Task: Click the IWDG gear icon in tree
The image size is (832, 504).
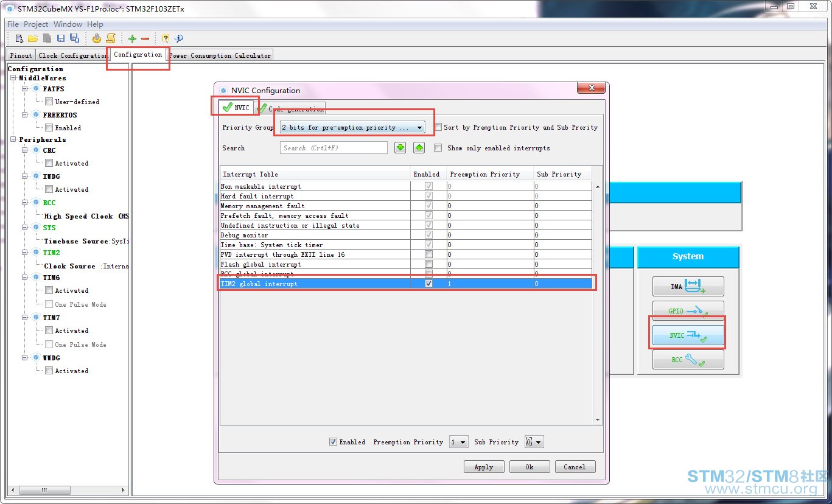Action: click(x=36, y=176)
